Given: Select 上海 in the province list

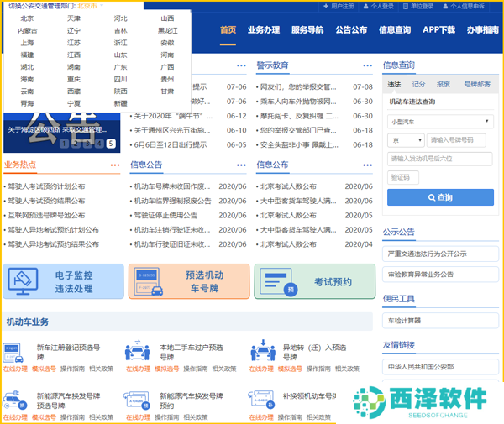Looking at the screenshot, I should tap(27, 43).
